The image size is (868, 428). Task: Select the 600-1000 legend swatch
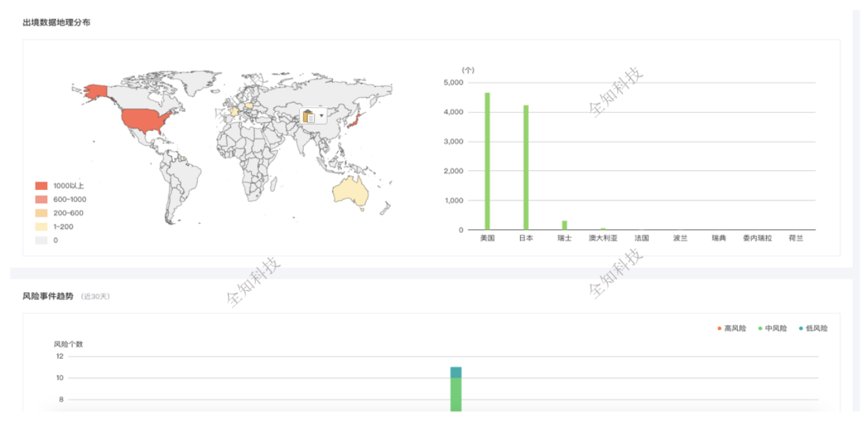coord(41,199)
